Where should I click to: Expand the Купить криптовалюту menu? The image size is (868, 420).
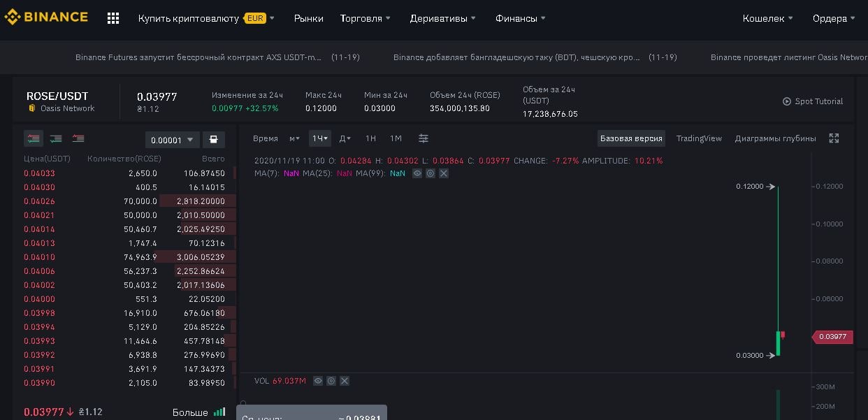pyautogui.click(x=206, y=18)
